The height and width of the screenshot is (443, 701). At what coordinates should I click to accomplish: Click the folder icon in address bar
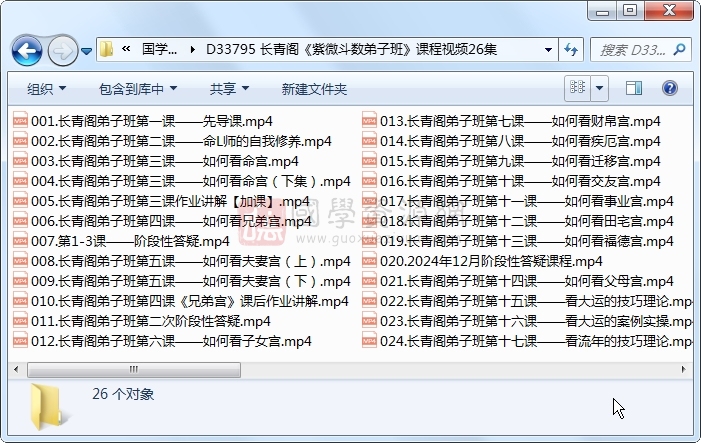click(x=106, y=49)
